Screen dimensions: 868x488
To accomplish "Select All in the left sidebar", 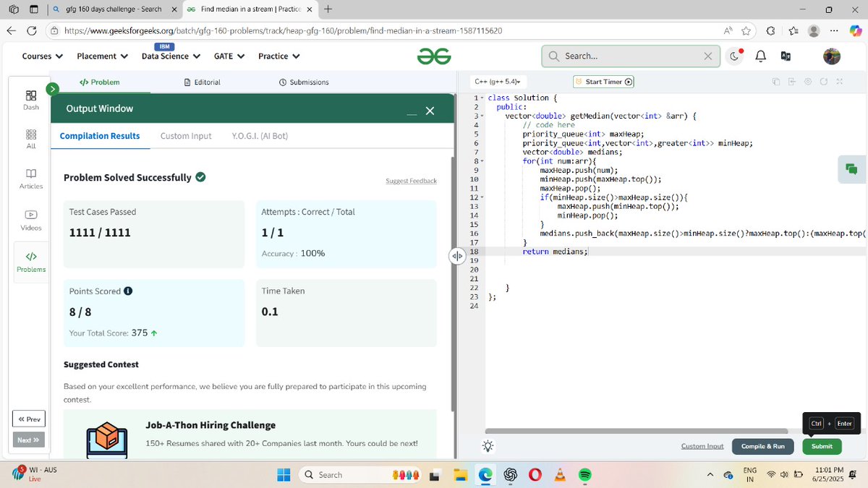I will [31, 140].
